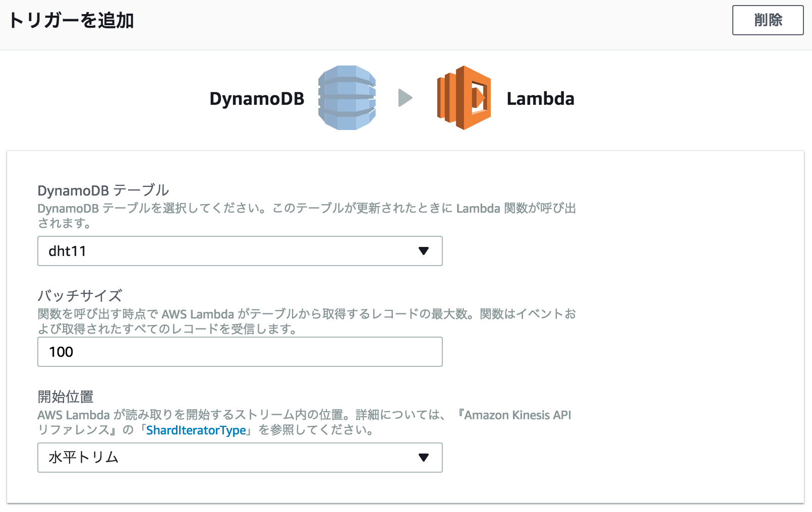Click the バッチサイズ field label

click(80, 296)
